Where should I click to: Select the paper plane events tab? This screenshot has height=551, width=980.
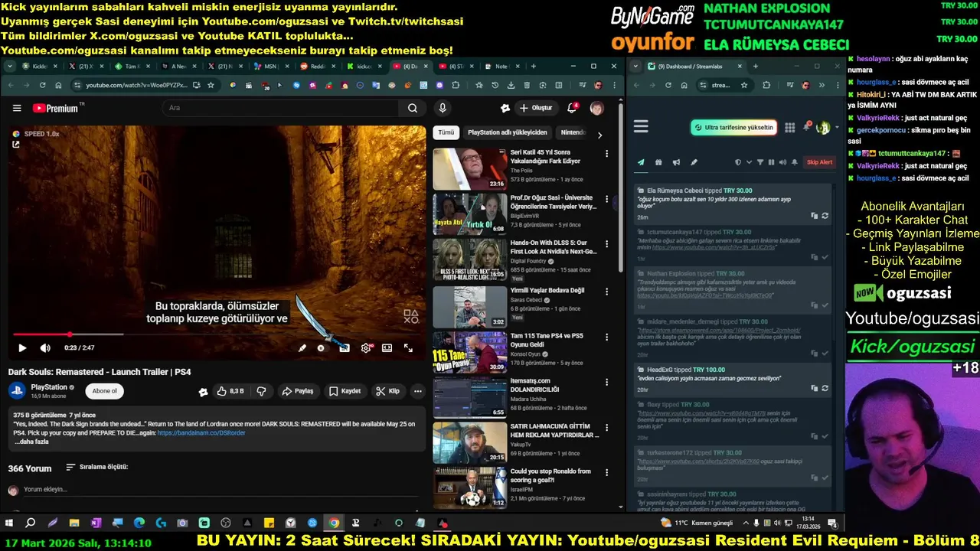point(641,162)
